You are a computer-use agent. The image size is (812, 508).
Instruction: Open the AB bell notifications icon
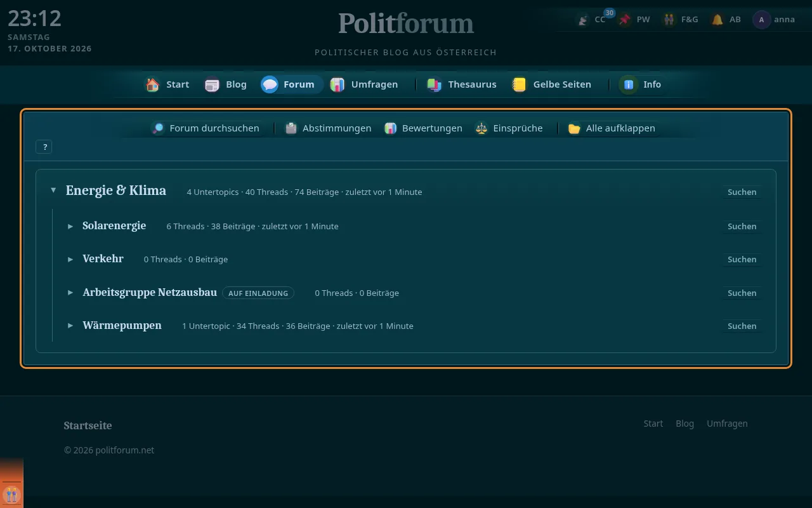717,20
